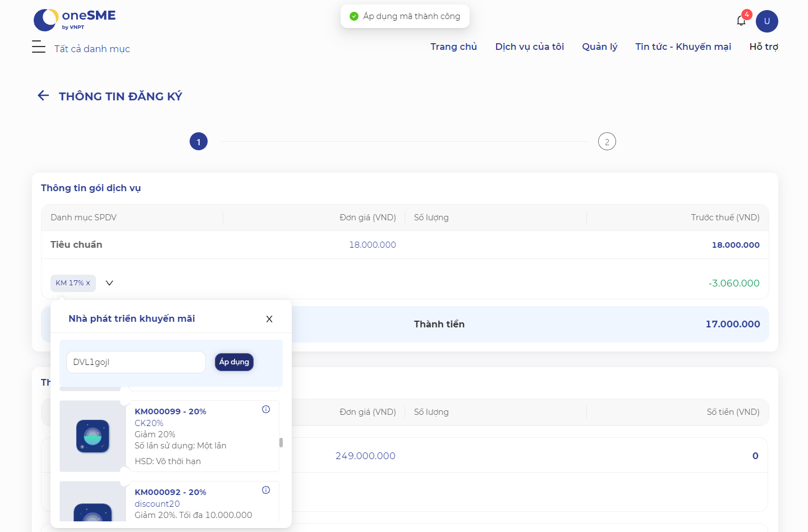Image resolution: width=808 pixels, height=532 pixels.
Task: Open the user avatar U menu
Action: point(767,21)
